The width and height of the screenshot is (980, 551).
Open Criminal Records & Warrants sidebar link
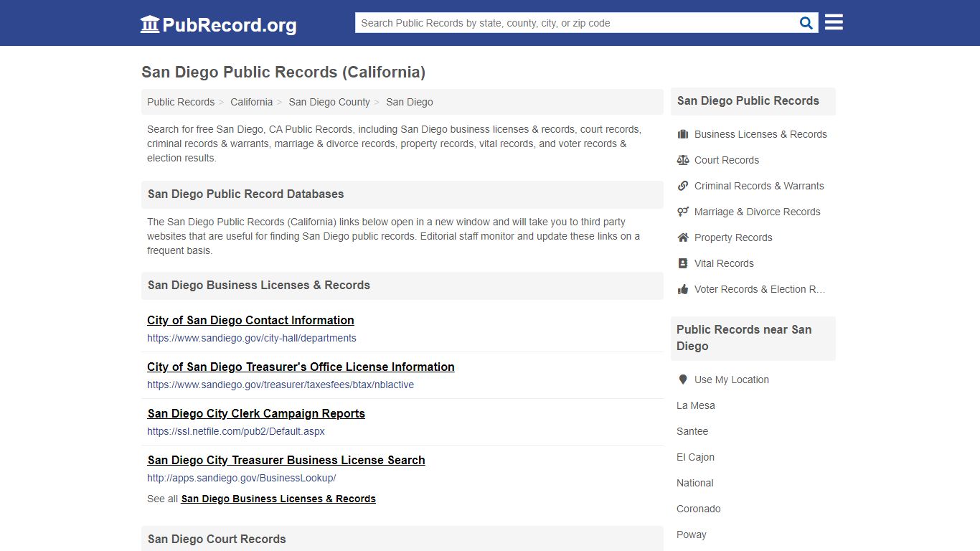(759, 186)
